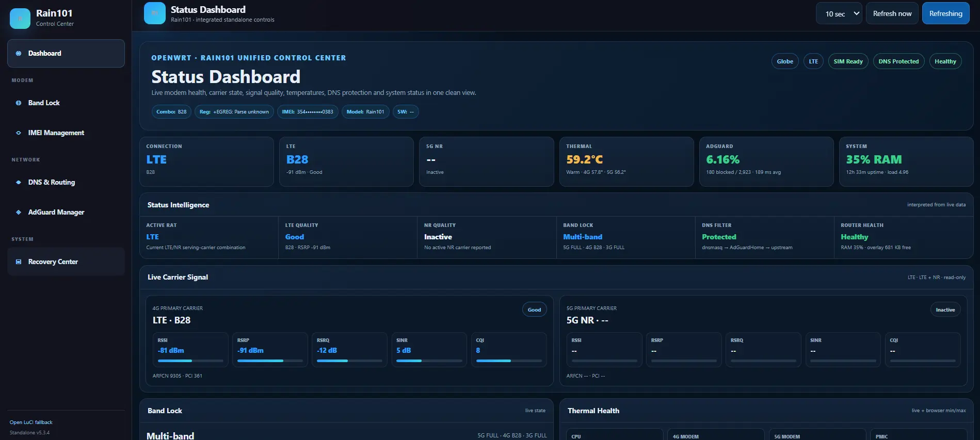Click the 5G FULL · 4G B28 · 3G FULL text in Status Intelligence
Screen dimensions: 980x440
click(593, 248)
